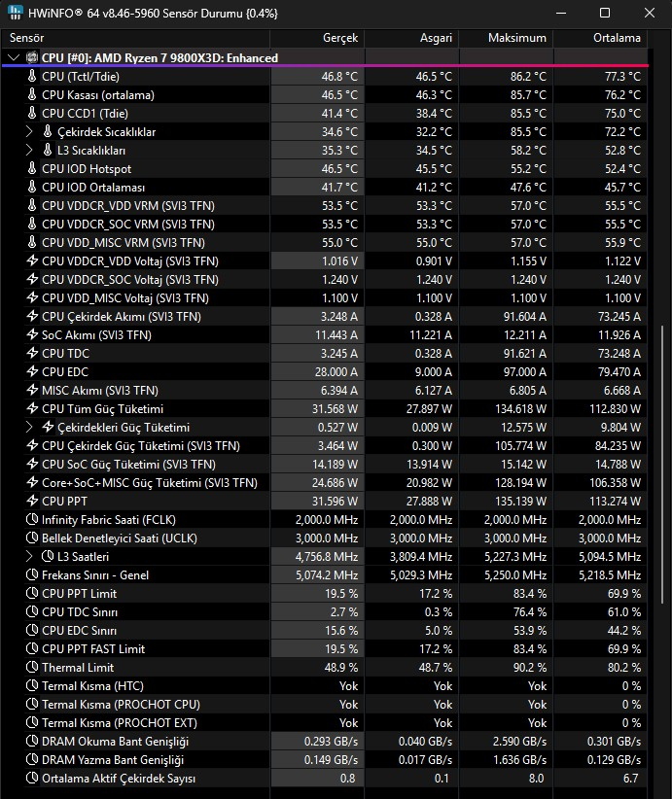Click thermometer icon of Çekirdek Sıcaklıklar
Screen dimensions: 672x799
(x=48, y=131)
